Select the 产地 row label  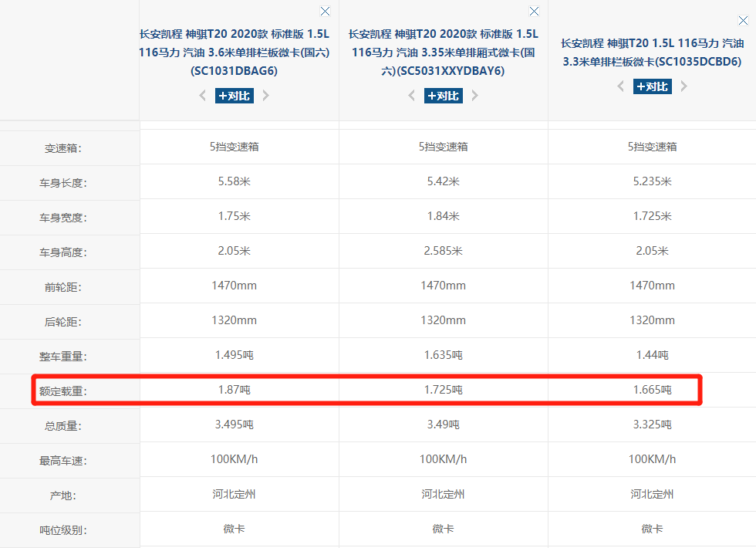[63, 496]
